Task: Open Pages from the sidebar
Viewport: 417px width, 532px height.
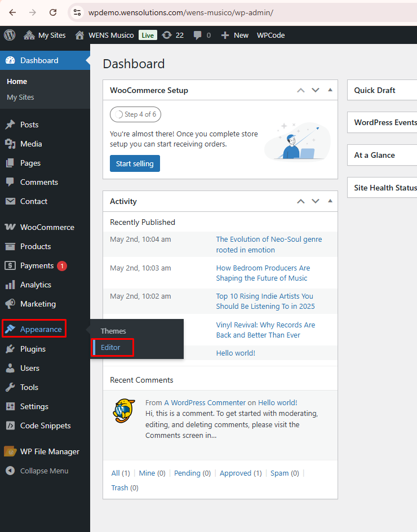Action: pos(45,163)
